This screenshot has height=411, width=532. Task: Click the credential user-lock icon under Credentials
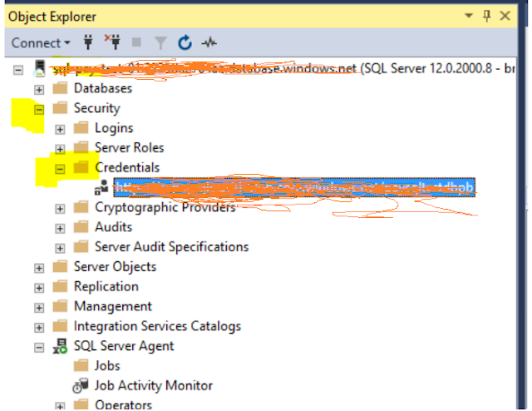(101, 187)
